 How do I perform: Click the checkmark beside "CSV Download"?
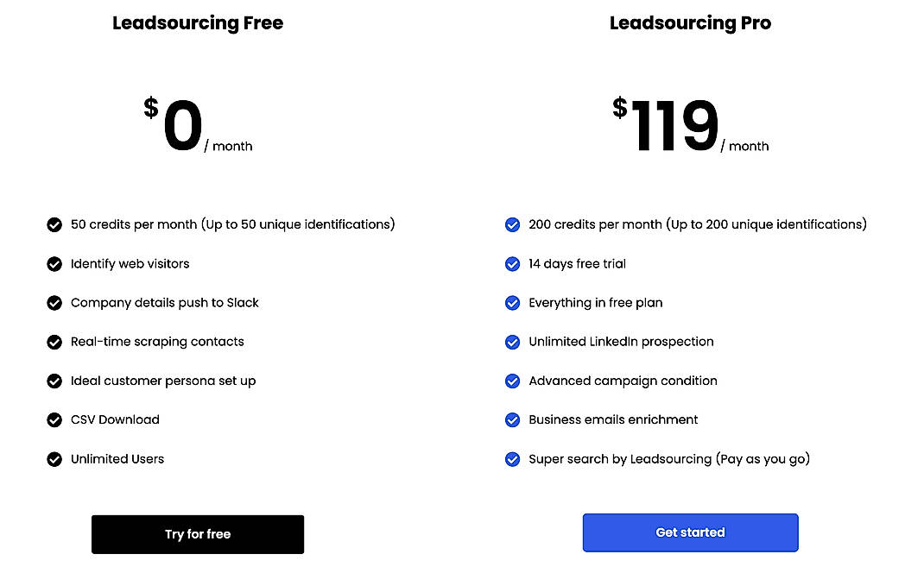(54, 419)
